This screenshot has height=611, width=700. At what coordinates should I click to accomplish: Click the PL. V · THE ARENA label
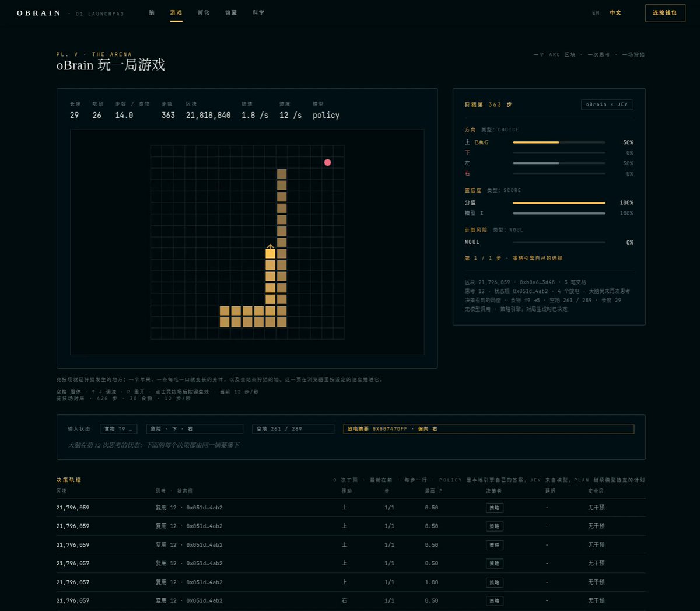click(x=94, y=54)
